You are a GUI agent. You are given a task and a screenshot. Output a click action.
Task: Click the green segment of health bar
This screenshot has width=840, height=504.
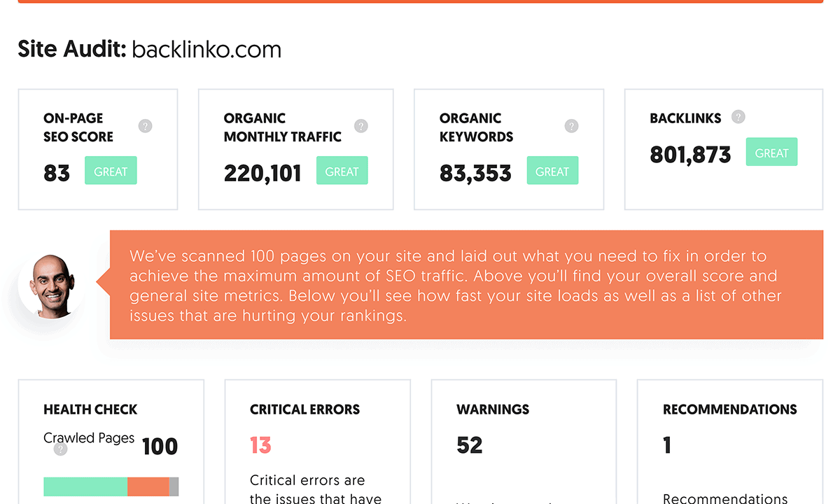pos(85,486)
